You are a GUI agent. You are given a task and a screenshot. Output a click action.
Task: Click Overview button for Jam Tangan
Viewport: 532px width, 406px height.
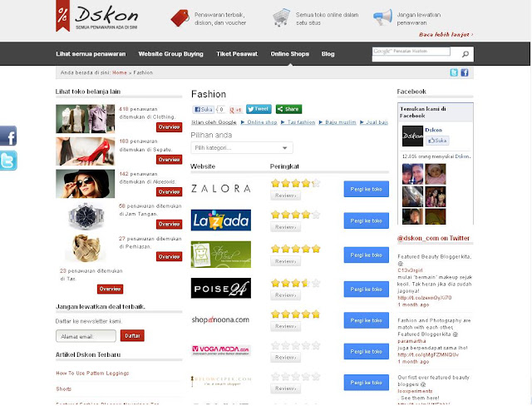coord(170,224)
